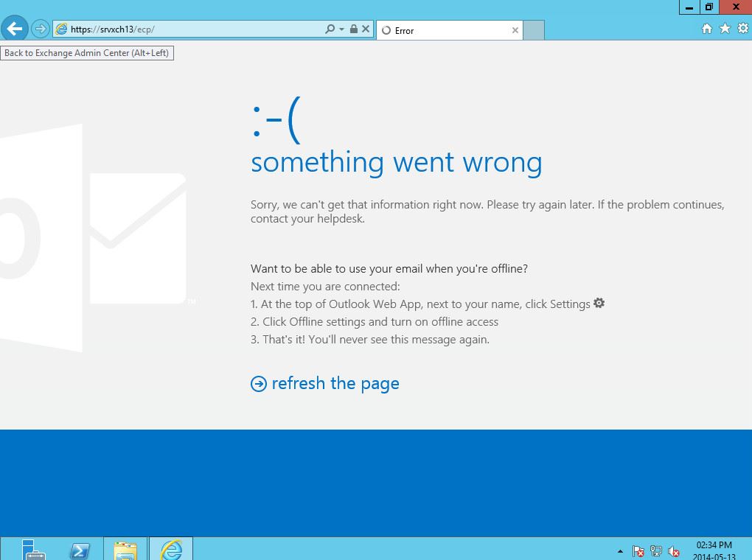
Task: Open Favorites star icon
Action: pos(725,29)
